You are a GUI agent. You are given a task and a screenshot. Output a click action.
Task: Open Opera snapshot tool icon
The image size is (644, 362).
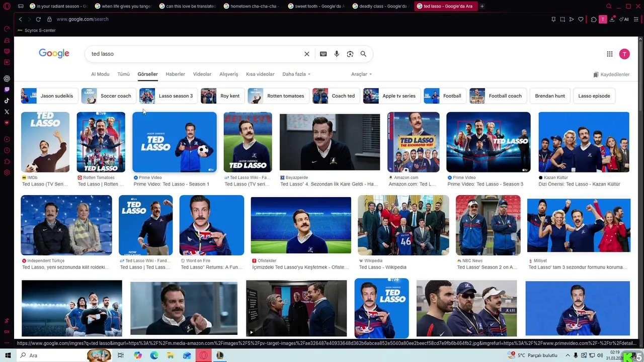pos(562,19)
